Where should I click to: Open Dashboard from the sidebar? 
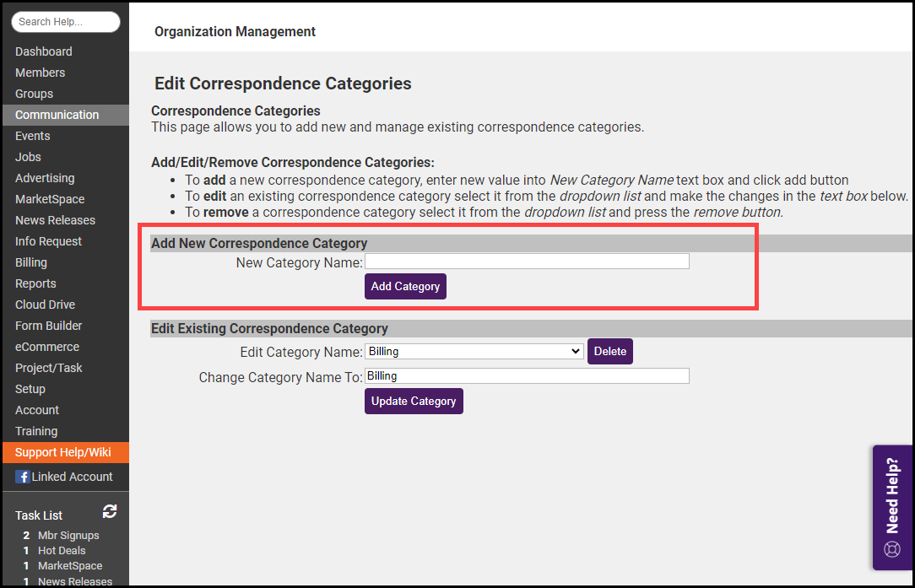pos(44,51)
